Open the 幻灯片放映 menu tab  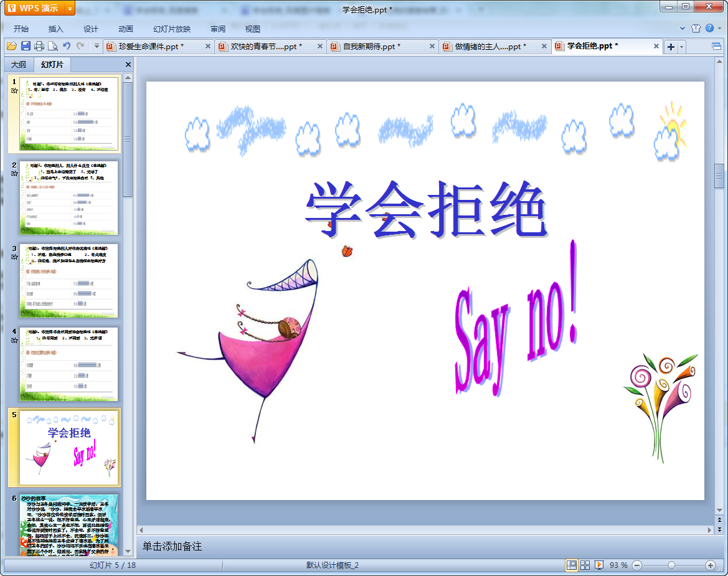tap(172, 29)
